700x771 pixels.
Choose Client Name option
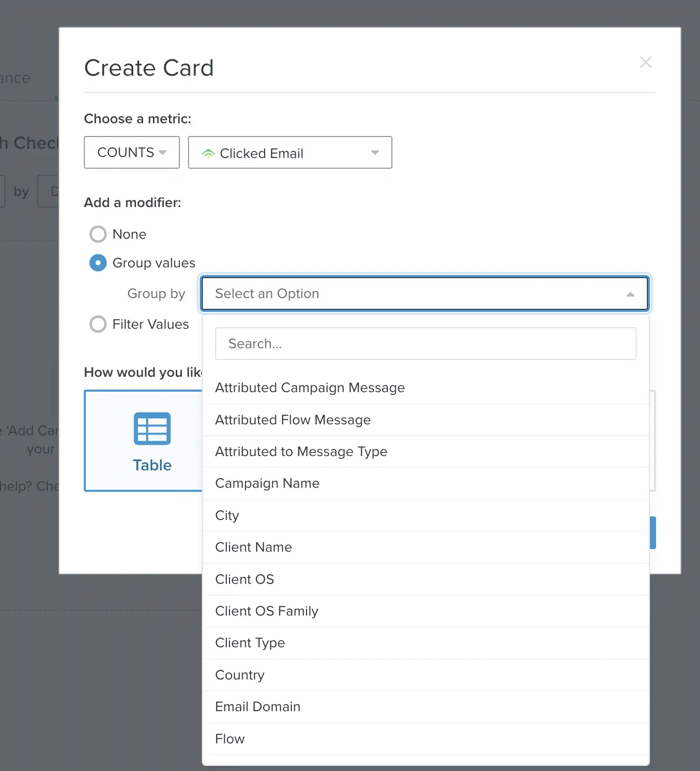426,547
